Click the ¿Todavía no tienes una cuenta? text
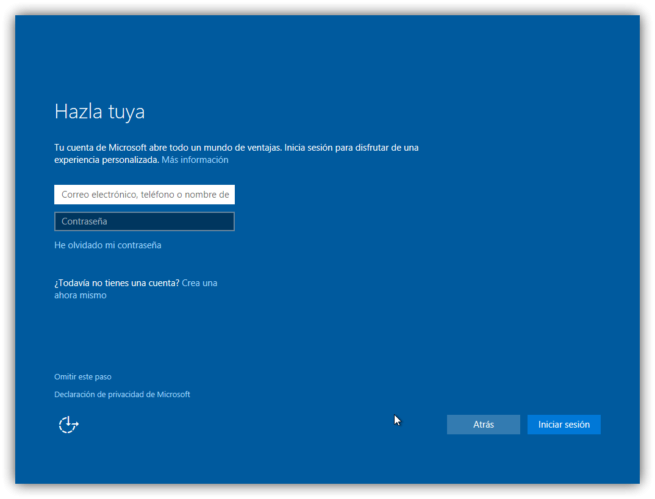The height and width of the screenshot is (499, 655). tap(117, 283)
